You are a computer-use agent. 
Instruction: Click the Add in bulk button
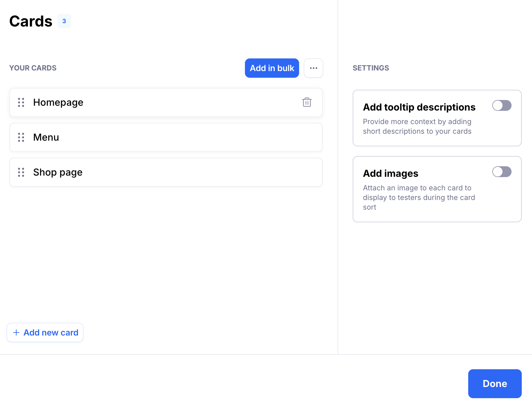272,68
